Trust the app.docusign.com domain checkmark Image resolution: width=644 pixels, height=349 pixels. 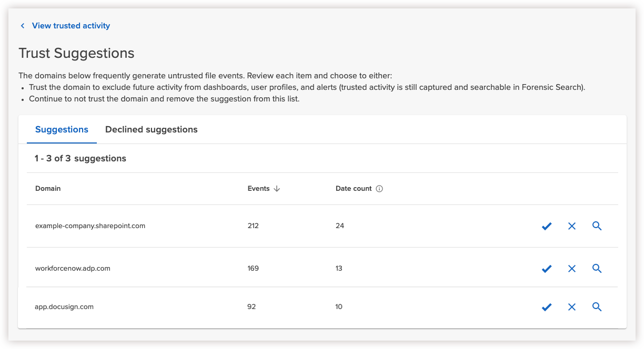tap(547, 307)
